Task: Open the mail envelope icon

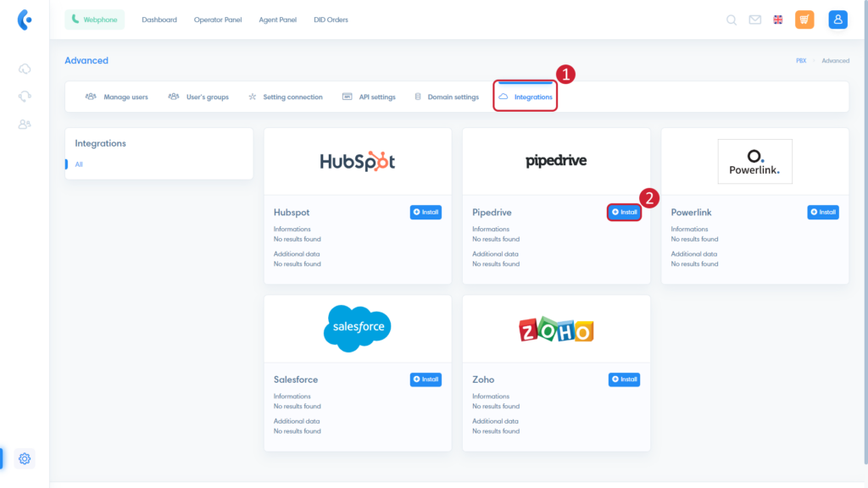Action: pyautogui.click(x=755, y=20)
